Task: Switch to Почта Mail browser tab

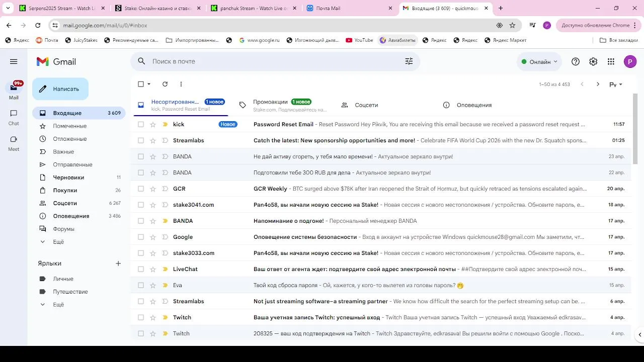Action: (350, 9)
